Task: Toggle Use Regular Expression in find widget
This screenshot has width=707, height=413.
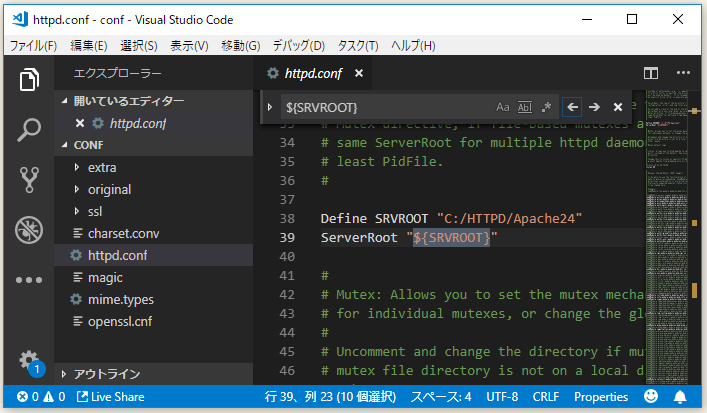Action: [546, 107]
